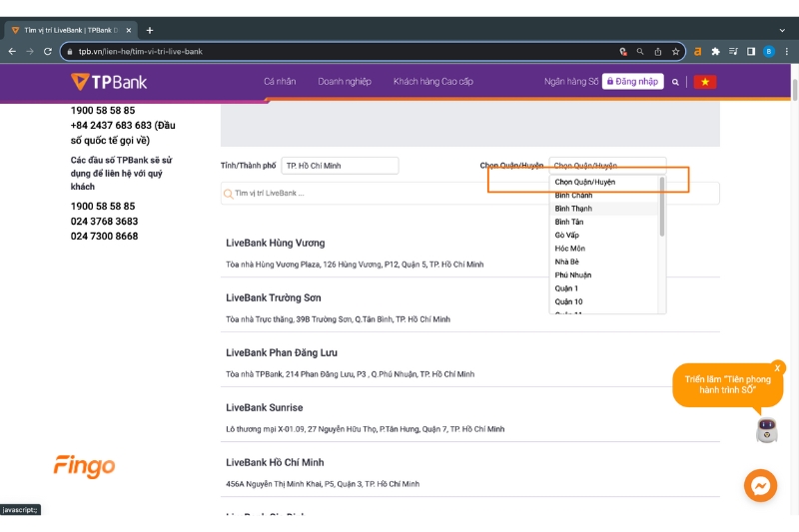Click the Fingo logo

click(85, 466)
